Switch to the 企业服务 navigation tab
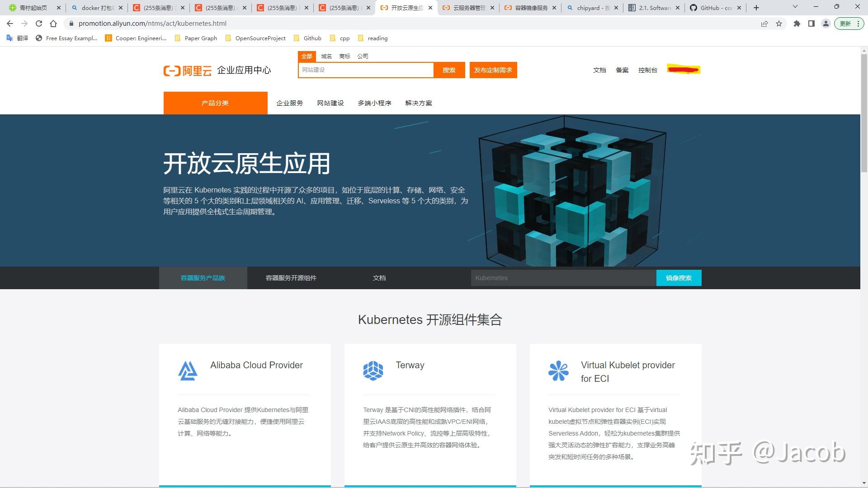868x488 pixels. 289,103
